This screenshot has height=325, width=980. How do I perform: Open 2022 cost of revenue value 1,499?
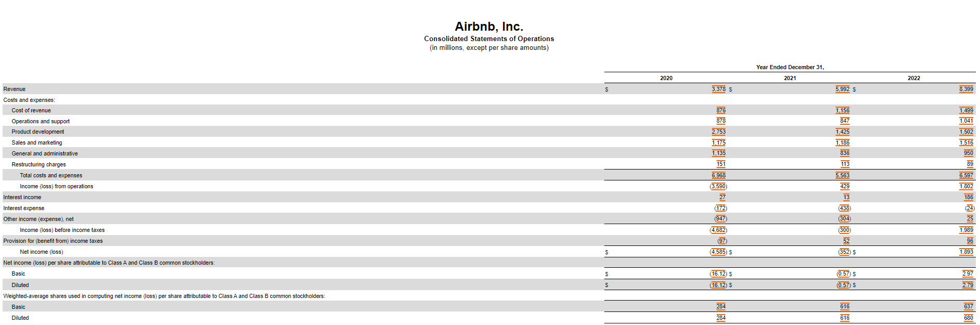tap(966, 110)
